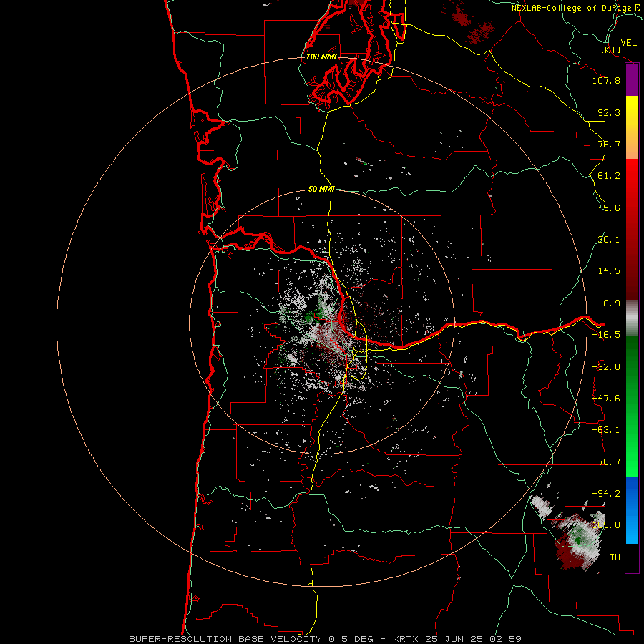Click the -94.2 velocity scale value
The width and height of the screenshot is (644, 644).
pos(606,494)
